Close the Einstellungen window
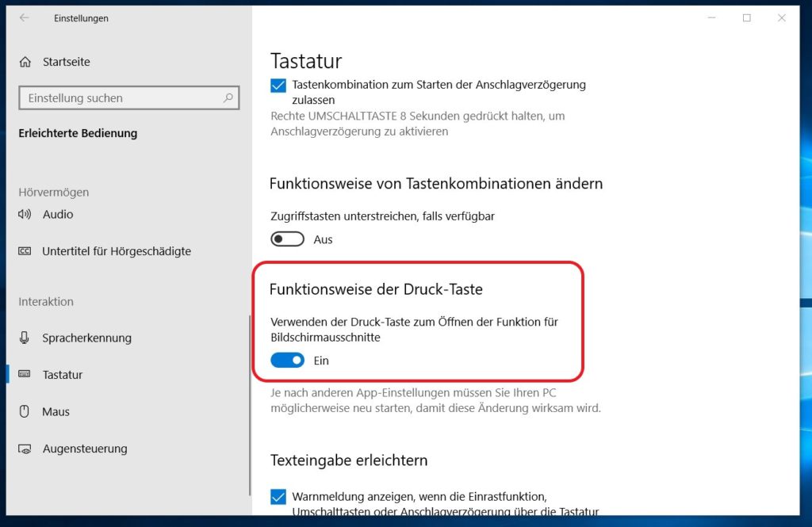 (782, 18)
